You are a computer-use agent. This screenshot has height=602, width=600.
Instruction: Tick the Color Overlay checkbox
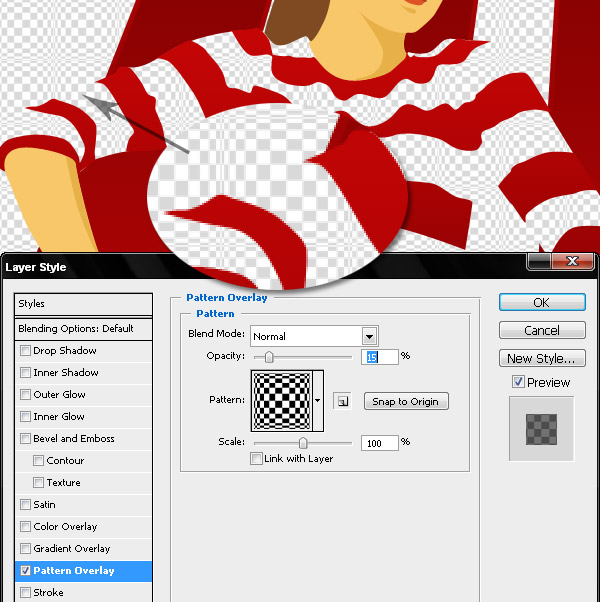point(25,526)
